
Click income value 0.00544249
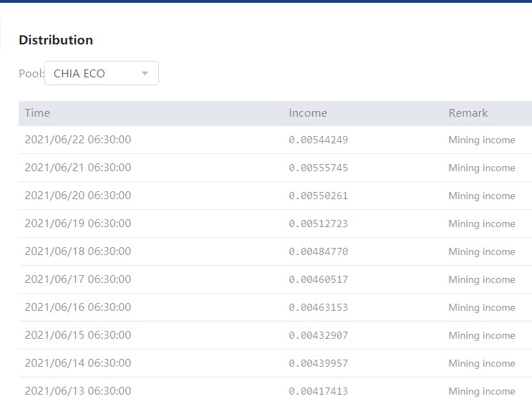click(318, 140)
